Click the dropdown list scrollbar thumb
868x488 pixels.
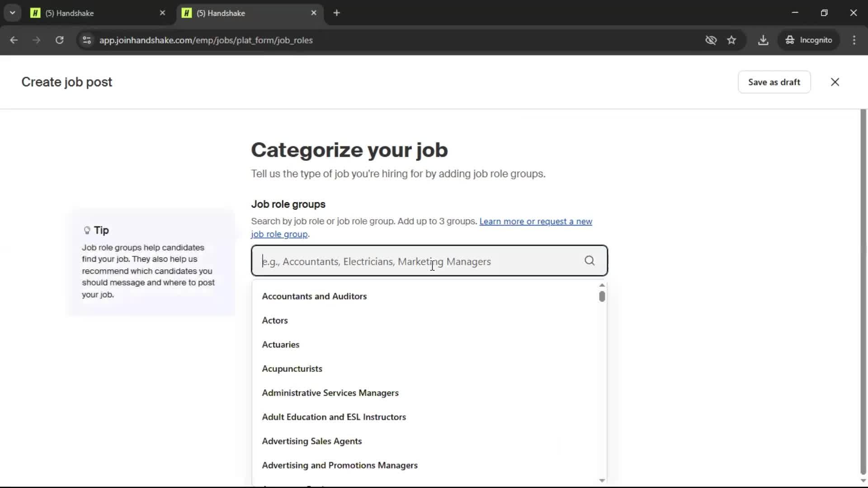pos(602,296)
